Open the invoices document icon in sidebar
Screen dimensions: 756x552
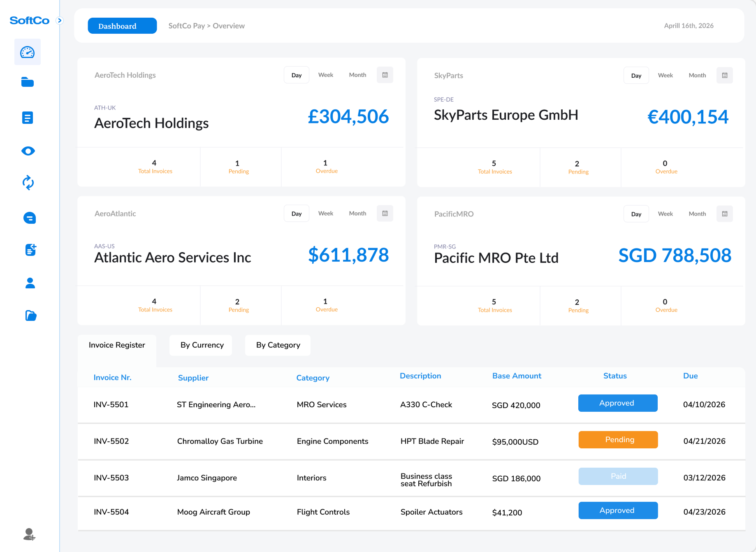tap(27, 118)
